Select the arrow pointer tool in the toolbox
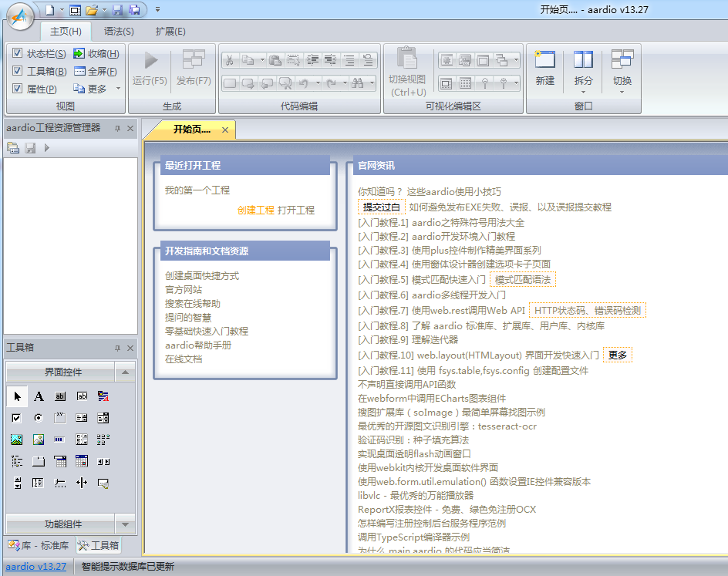This screenshot has width=728, height=576. (x=17, y=396)
